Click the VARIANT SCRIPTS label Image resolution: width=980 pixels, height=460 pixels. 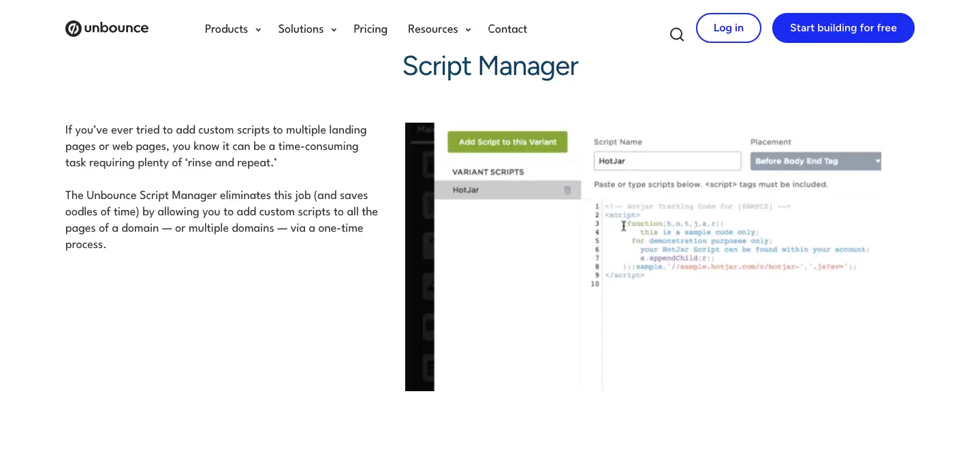coord(488,172)
